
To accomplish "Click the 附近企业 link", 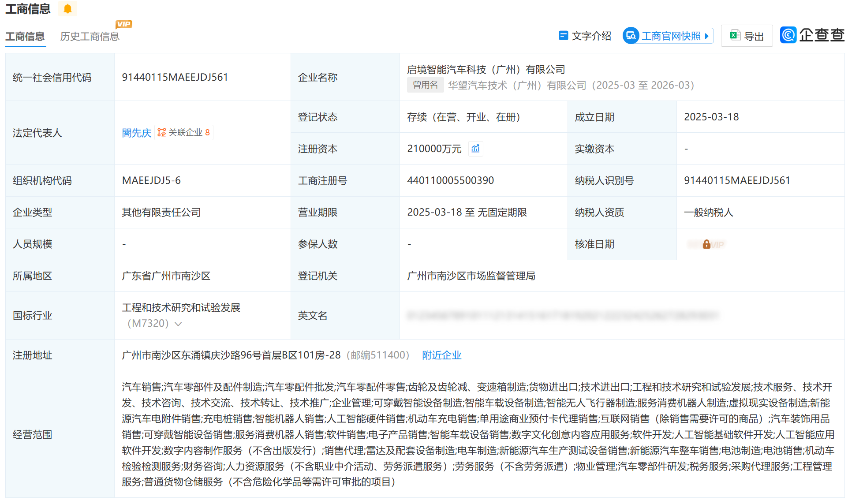I will tap(441, 355).
